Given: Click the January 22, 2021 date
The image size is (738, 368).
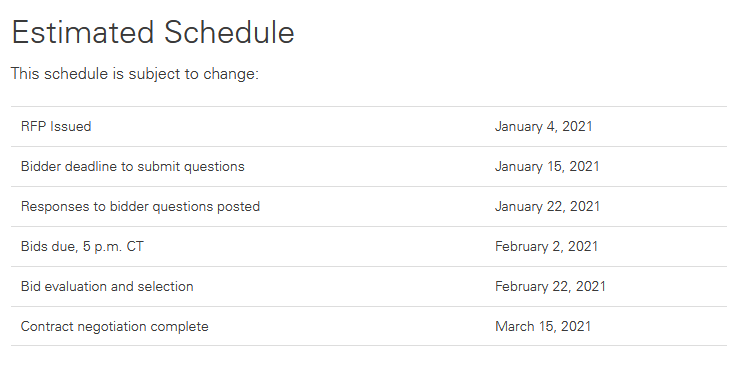Looking at the screenshot, I should click(547, 207).
